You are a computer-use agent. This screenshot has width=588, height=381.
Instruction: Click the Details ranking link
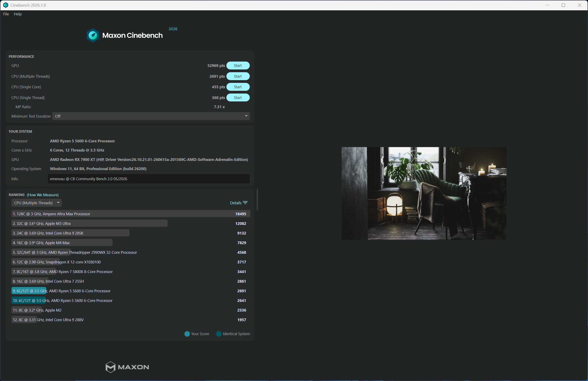tap(235, 203)
